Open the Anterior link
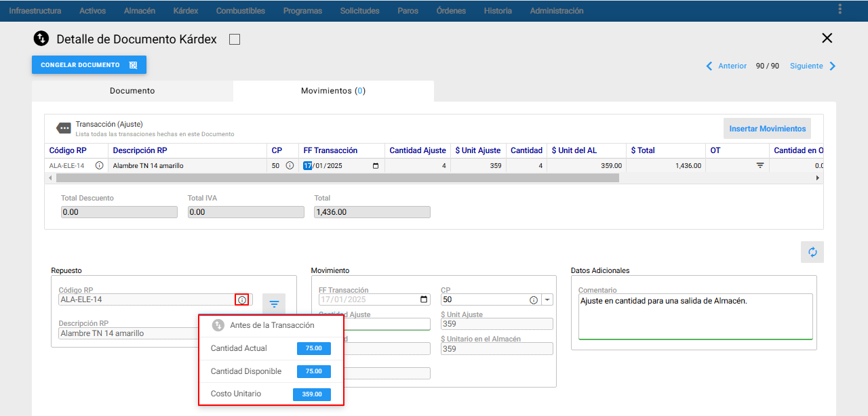The image size is (868, 416). pyautogui.click(x=732, y=66)
